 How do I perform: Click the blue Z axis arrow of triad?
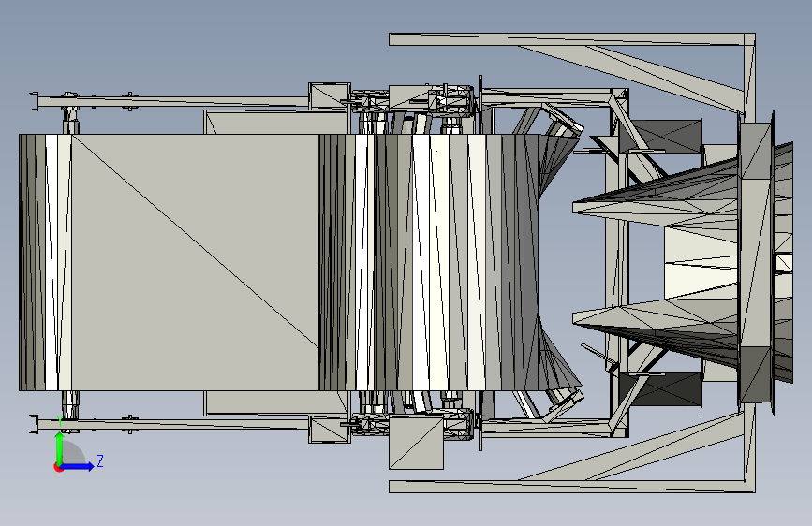pyautogui.click(x=78, y=466)
